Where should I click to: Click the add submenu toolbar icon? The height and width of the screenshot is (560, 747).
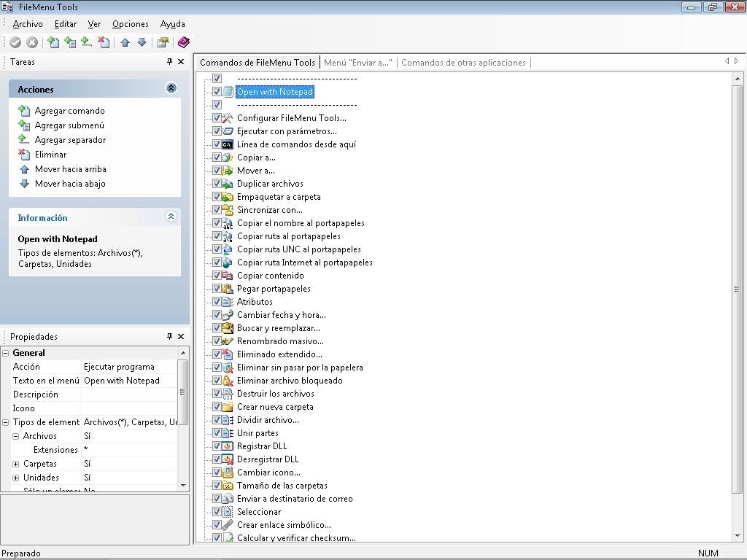coord(70,42)
